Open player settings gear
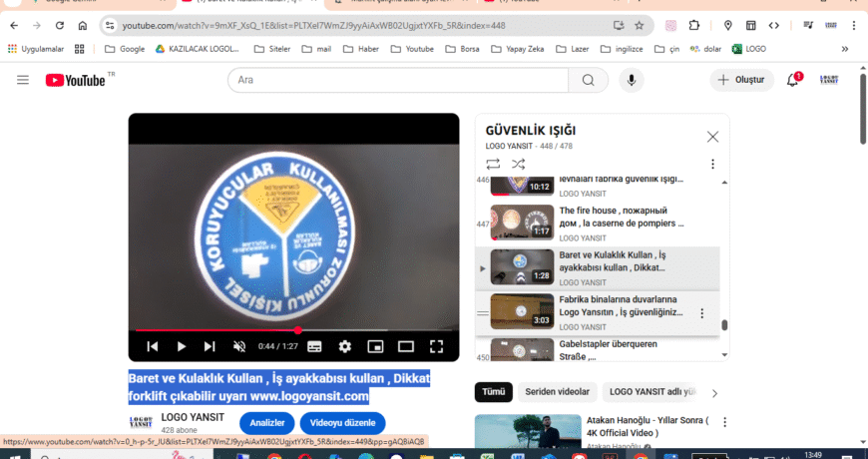 click(345, 346)
